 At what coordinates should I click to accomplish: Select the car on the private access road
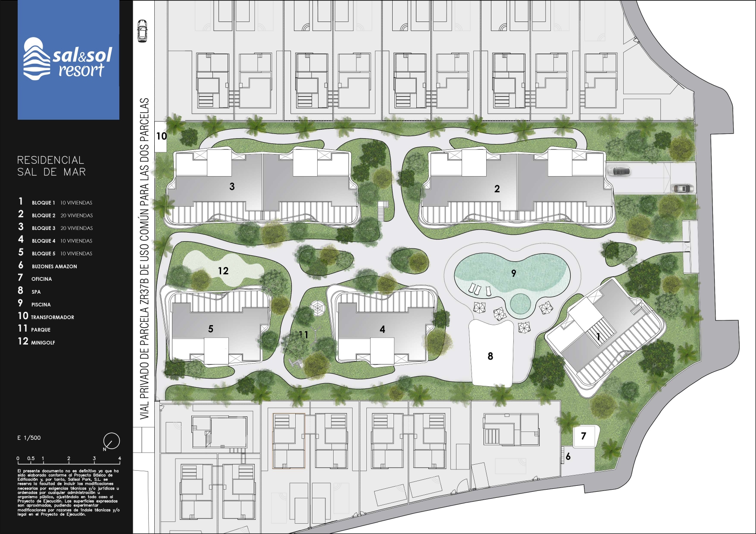(142, 31)
